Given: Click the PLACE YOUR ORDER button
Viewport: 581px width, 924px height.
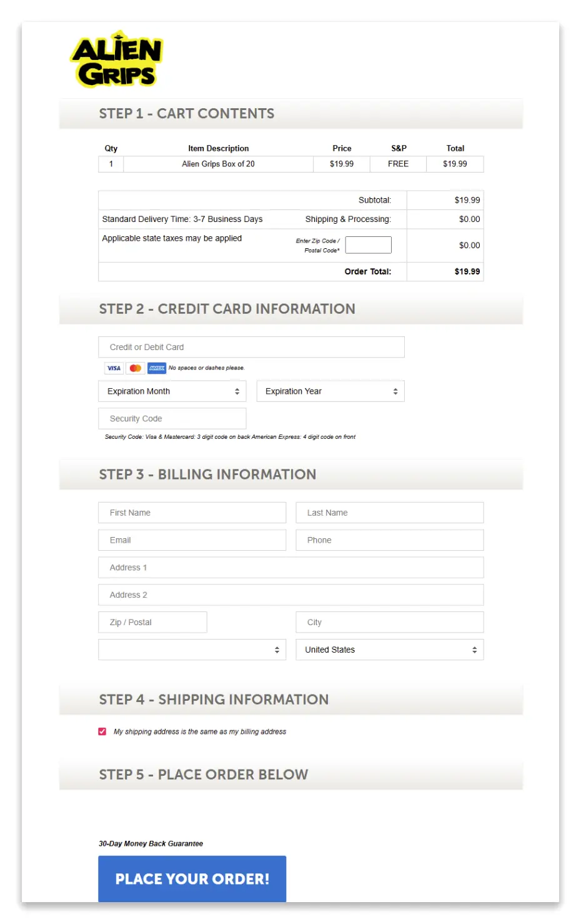Looking at the screenshot, I should click(x=192, y=878).
